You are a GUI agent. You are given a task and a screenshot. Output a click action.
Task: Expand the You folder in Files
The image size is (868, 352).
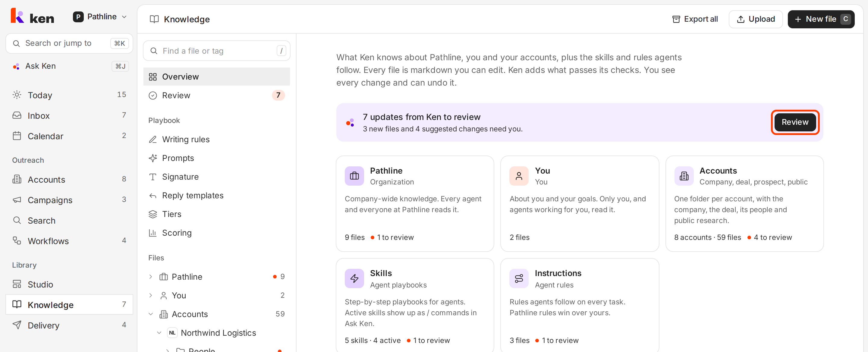tap(151, 295)
